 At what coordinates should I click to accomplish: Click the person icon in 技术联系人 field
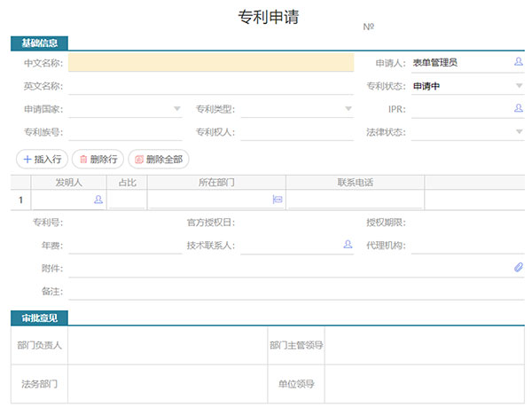(x=348, y=244)
